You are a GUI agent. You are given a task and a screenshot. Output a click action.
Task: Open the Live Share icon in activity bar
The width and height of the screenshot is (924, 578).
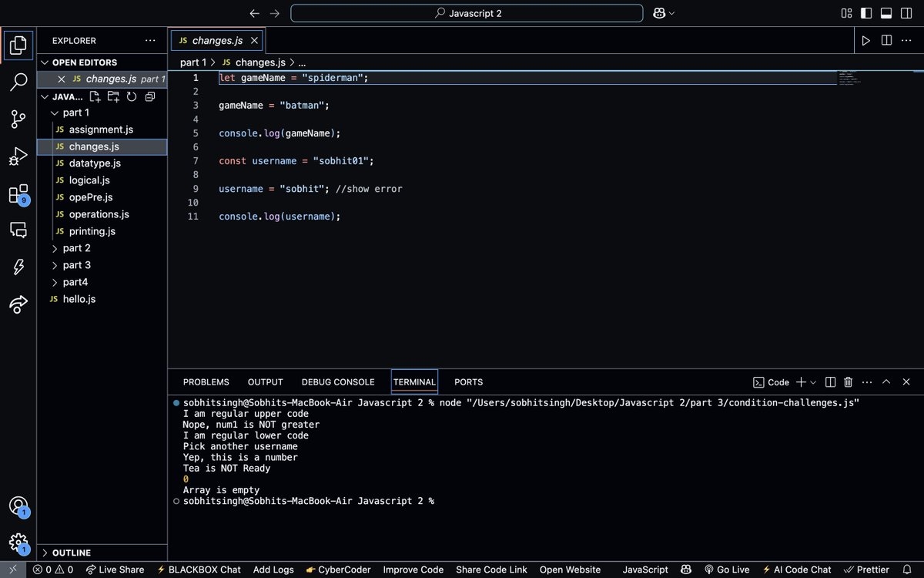point(18,304)
